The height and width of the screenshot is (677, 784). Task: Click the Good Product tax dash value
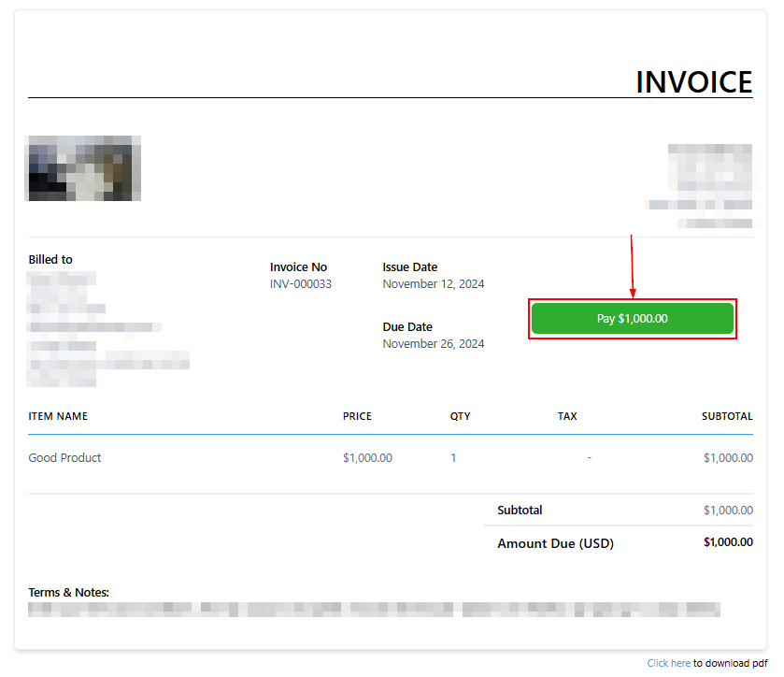tap(589, 458)
